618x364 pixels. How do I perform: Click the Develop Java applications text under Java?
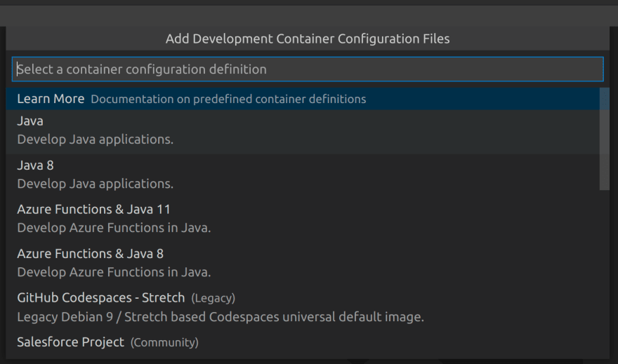pos(96,140)
